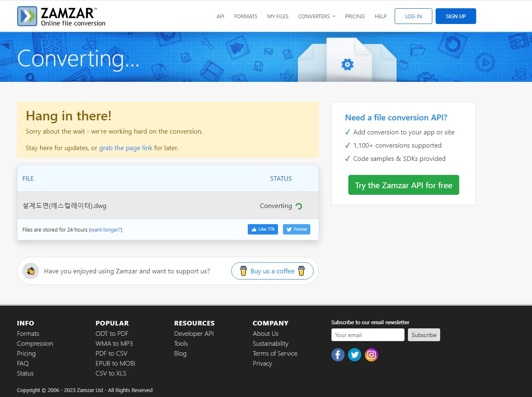Focus the Your email input field
This screenshot has height=397, width=532.
368,335
